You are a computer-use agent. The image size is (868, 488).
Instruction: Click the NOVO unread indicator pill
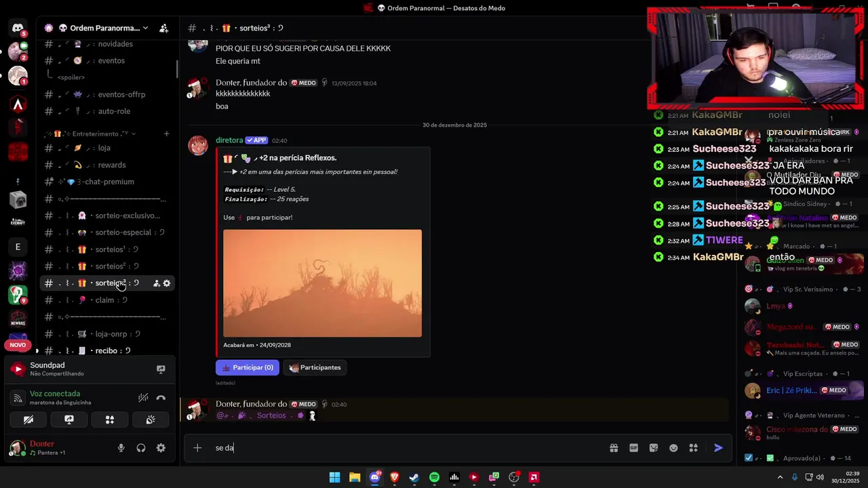coord(18,345)
